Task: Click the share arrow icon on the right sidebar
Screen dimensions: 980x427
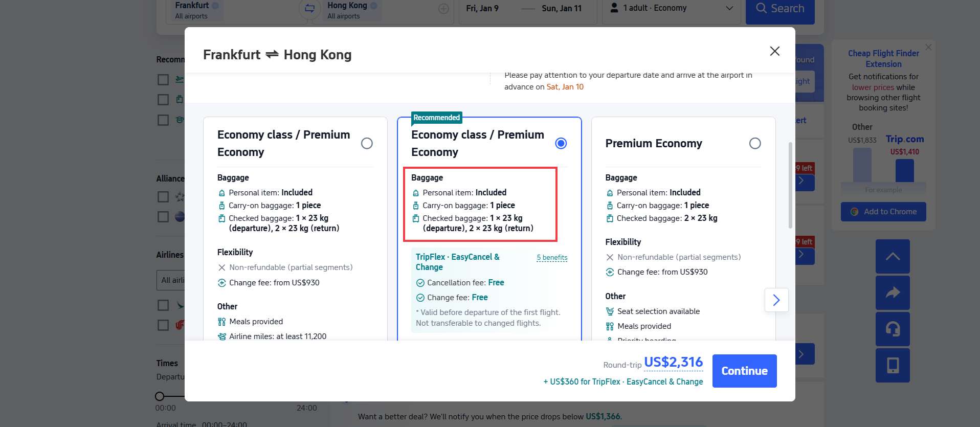Action: (x=893, y=293)
